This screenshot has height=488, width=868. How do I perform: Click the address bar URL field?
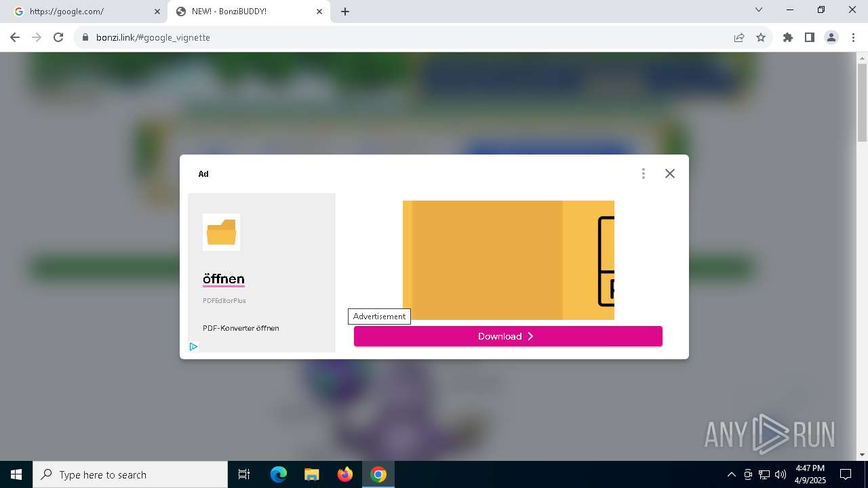[x=407, y=37]
